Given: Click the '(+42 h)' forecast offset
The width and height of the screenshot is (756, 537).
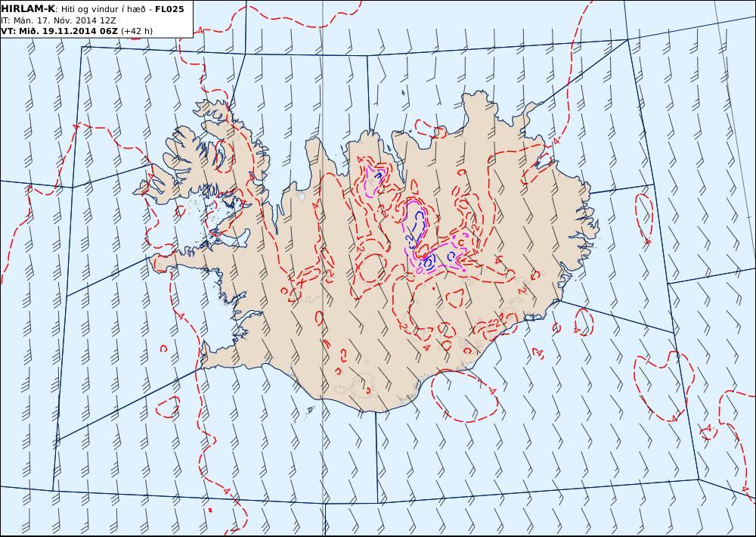Looking at the screenshot, I should [x=136, y=31].
